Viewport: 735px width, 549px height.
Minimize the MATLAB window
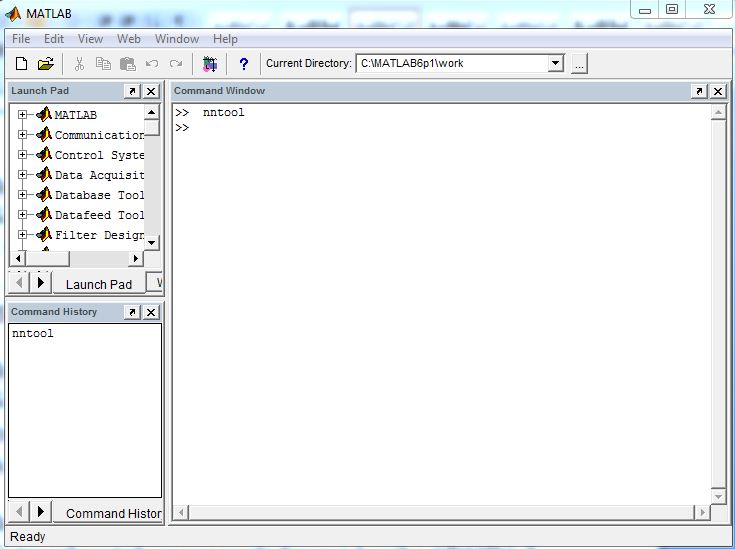point(645,10)
